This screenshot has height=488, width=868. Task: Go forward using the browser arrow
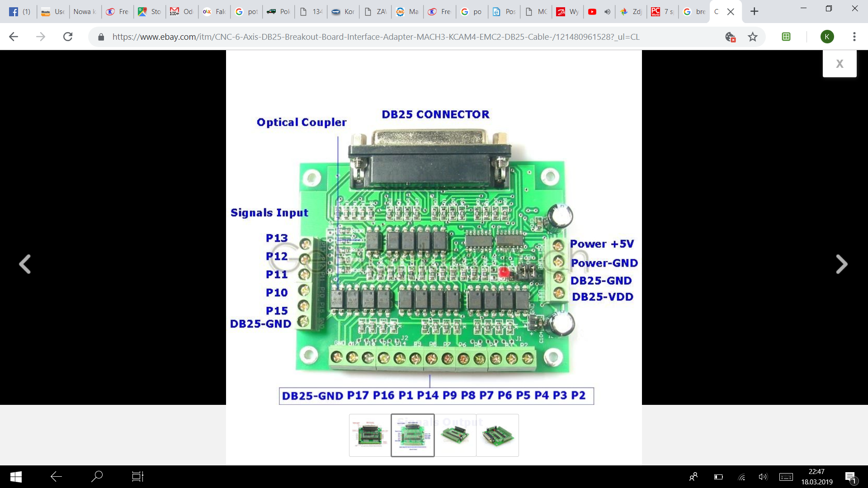(41, 37)
